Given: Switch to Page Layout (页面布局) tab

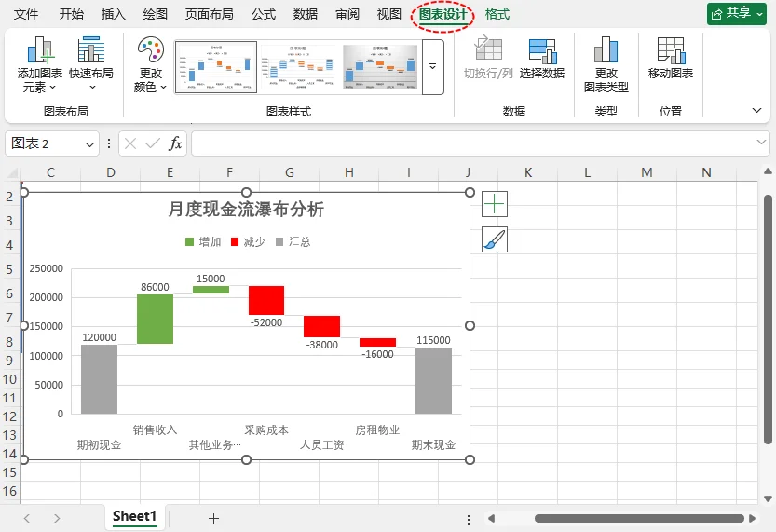Looking at the screenshot, I should pyautogui.click(x=210, y=14).
